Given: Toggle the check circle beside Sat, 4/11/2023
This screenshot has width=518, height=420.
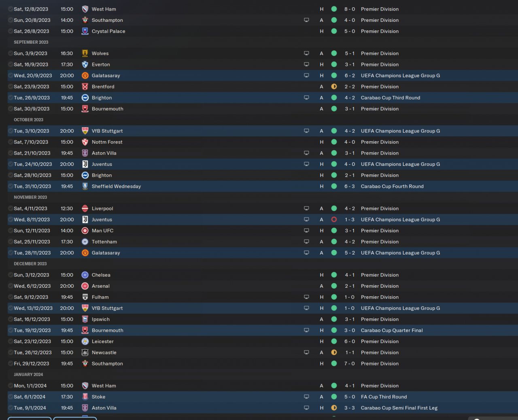Looking at the screenshot, I should coord(11,208).
